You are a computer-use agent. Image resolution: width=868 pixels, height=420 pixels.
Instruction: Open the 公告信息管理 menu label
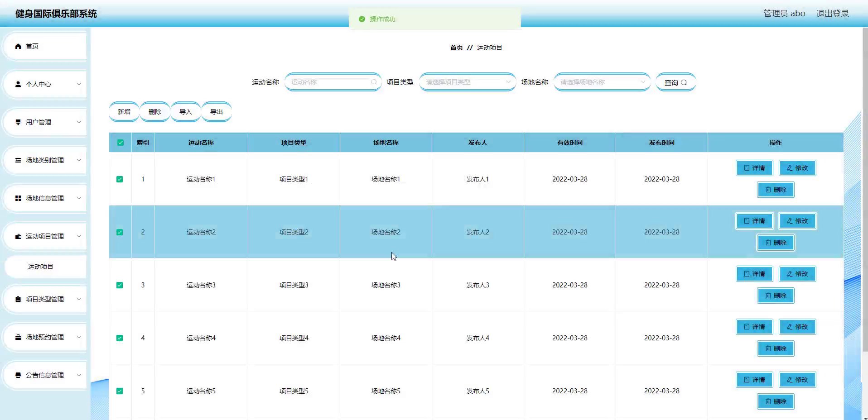(x=45, y=375)
